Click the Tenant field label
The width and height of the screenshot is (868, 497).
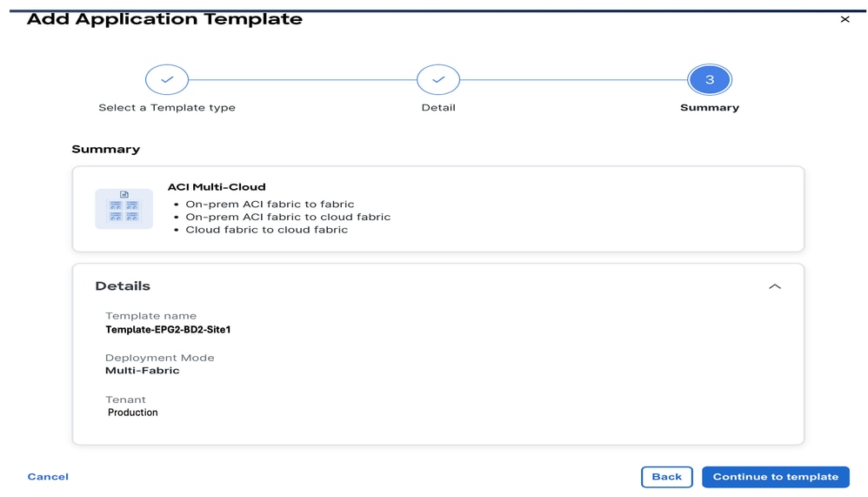tap(125, 400)
